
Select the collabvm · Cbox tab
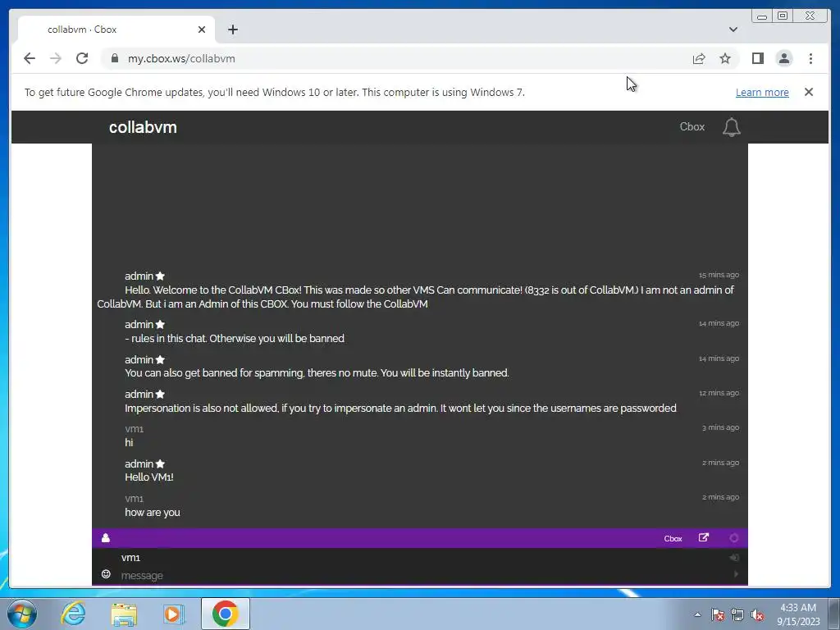click(116, 30)
